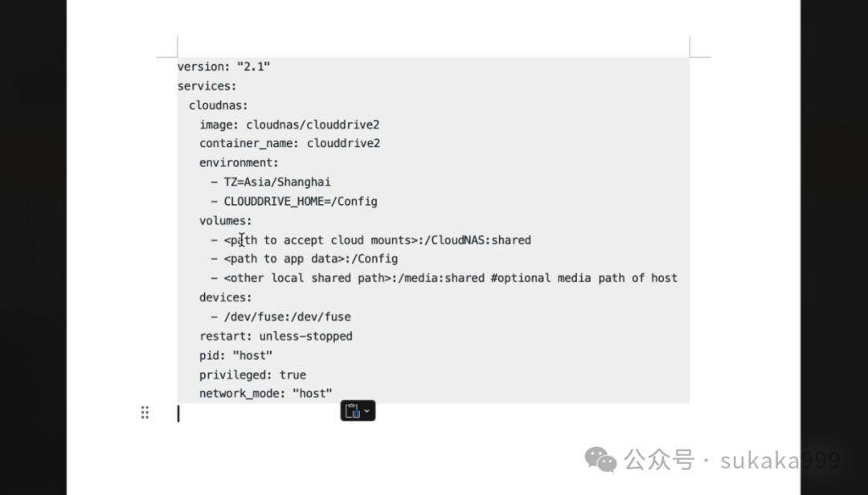Click the /dev/fuse:/dev/fuse device line

pyautogui.click(x=287, y=317)
